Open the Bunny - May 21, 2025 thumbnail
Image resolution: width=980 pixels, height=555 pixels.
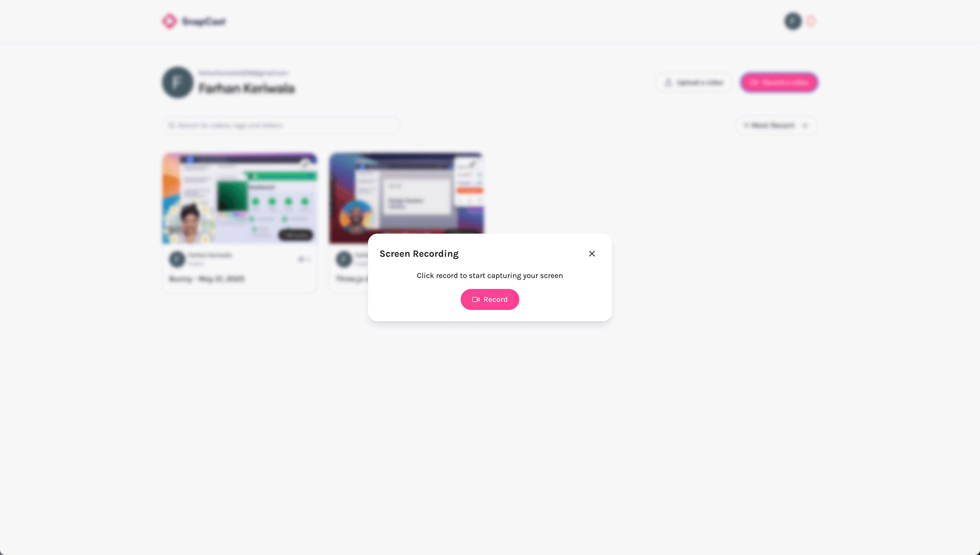pyautogui.click(x=240, y=198)
